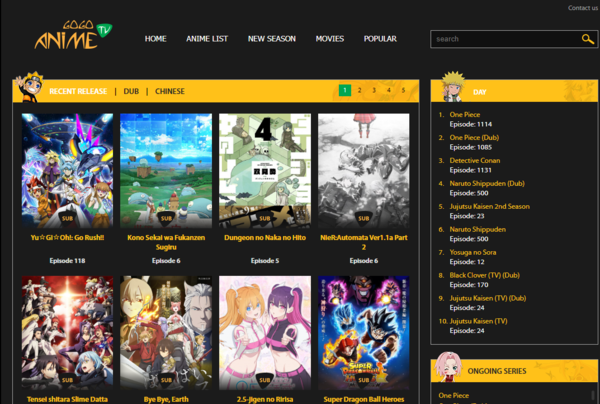600x404 pixels.
Task: Open Tensei shitara Slime poster
Action: coord(67,332)
